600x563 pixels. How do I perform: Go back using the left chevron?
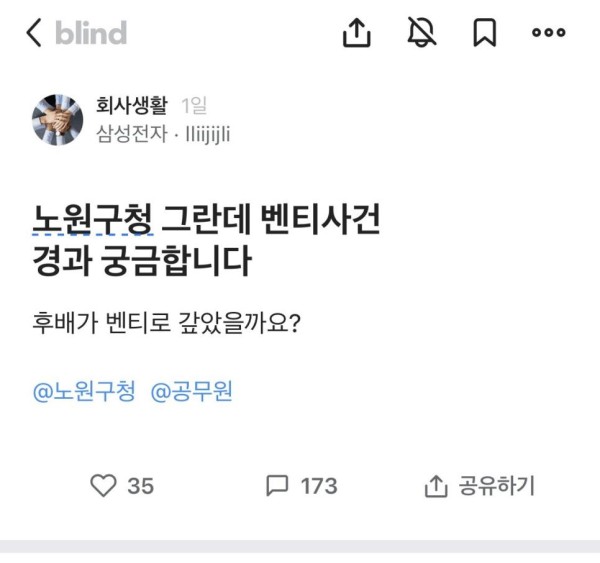click(34, 33)
